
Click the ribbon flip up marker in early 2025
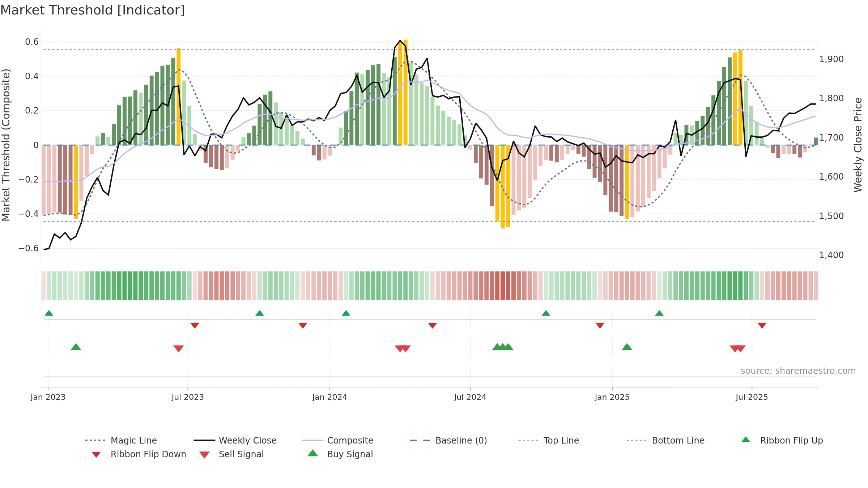[x=659, y=313]
